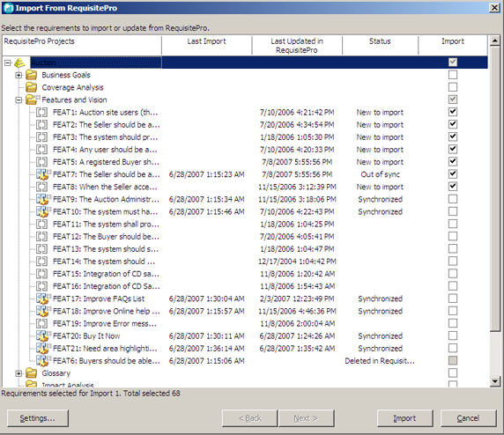
Task: Click the Back button
Action: [x=249, y=418]
